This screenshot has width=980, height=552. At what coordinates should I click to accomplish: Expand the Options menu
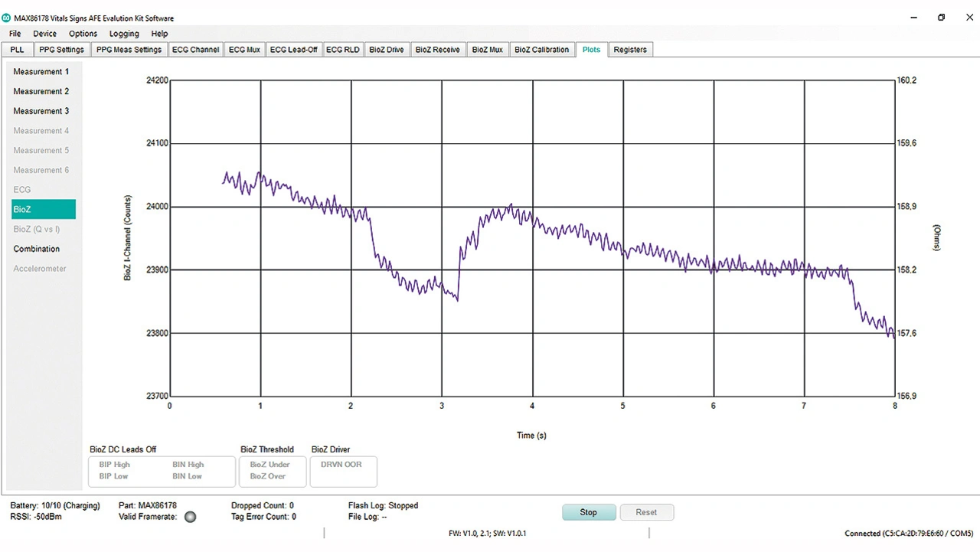coord(83,34)
